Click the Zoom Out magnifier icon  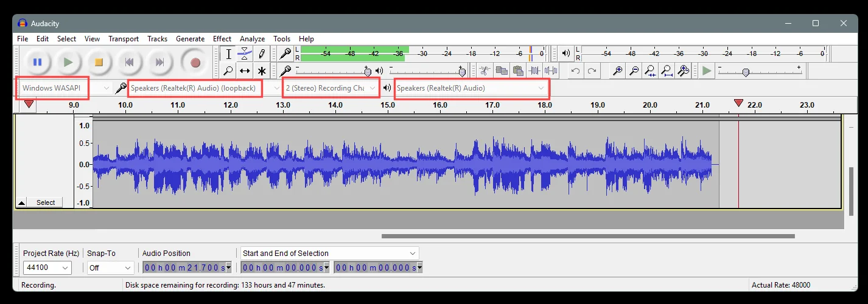(x=634, y=71)
